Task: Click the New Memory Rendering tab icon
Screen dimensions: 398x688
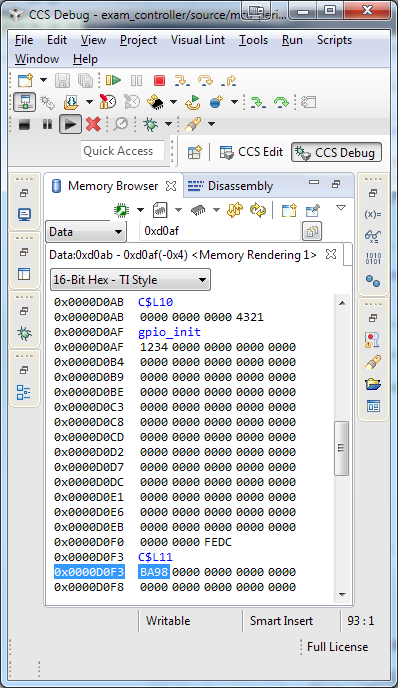Action: point(289,210)
